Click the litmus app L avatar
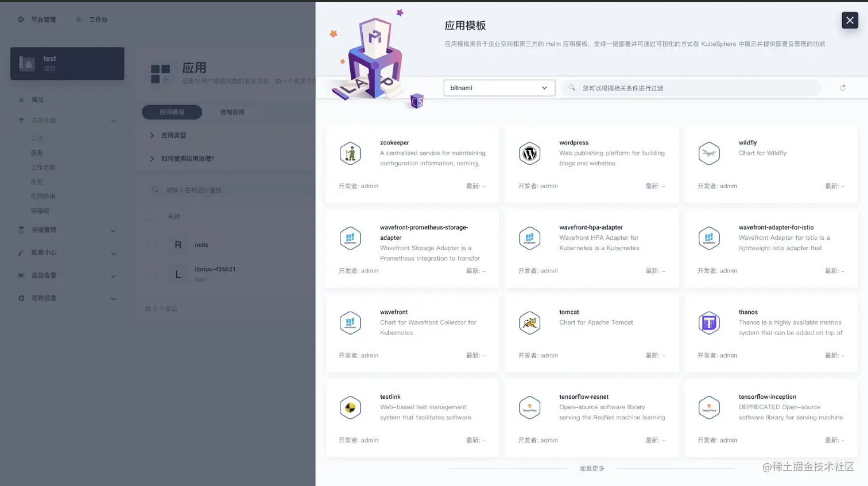This screenshot has width=868, height=486. click(178, 274)
